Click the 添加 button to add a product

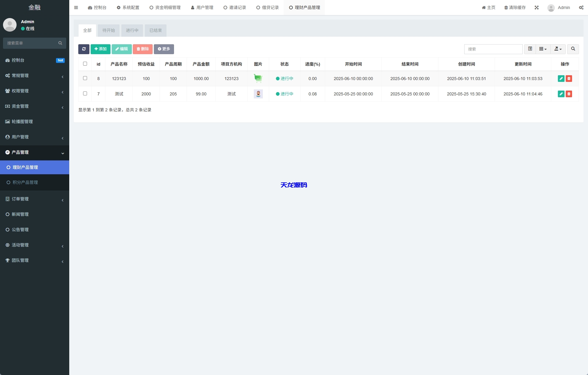point(101,49)
